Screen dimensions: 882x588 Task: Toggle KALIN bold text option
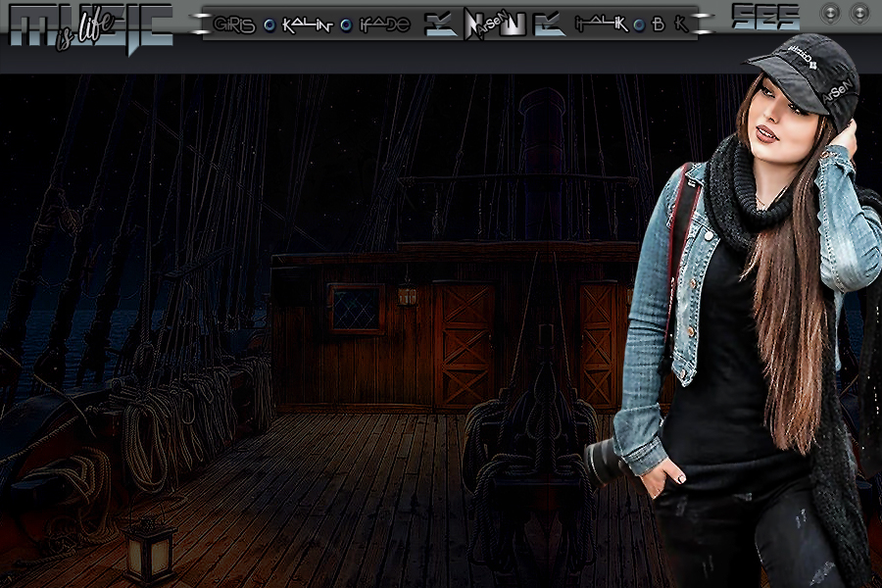pos(307,24)
